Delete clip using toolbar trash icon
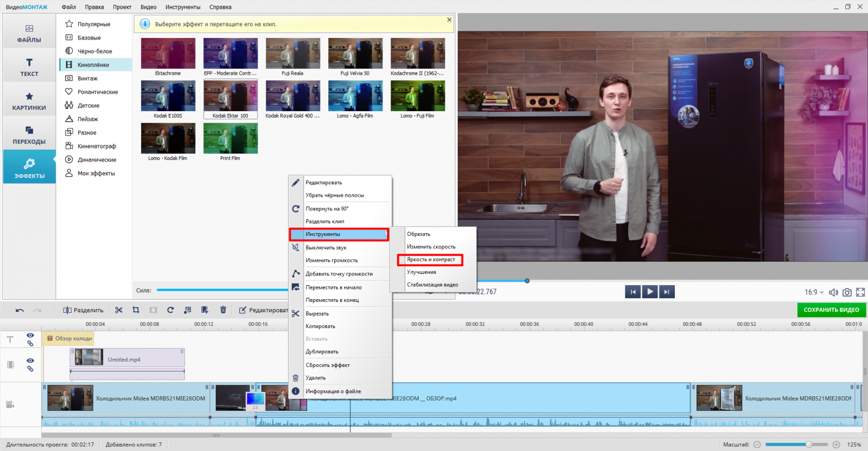The height and width of the screenshot is (451, 868). click(223, 310)
